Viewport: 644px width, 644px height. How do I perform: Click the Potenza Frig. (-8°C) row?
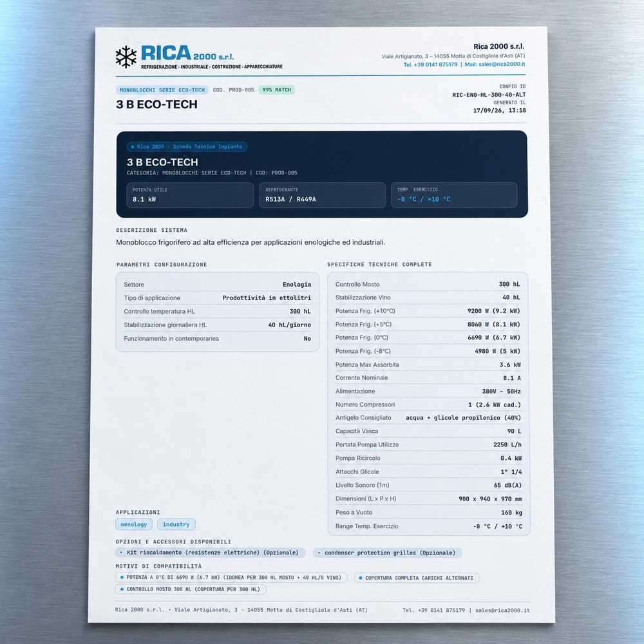[x=428, y=351]
